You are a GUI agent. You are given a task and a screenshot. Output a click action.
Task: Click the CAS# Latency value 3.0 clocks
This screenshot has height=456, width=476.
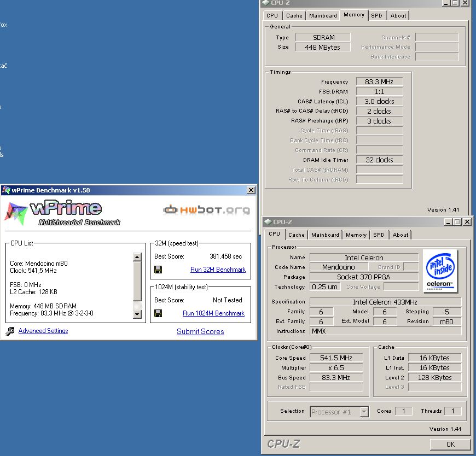(379, 101)
